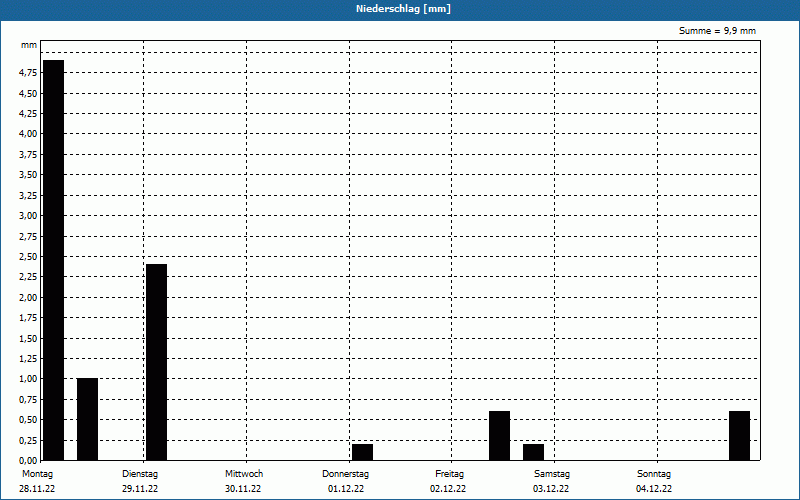This screenshot has width=800, height=500.
Task: Click the "2,25" y-axis value
Action: [x=28, y=277]
